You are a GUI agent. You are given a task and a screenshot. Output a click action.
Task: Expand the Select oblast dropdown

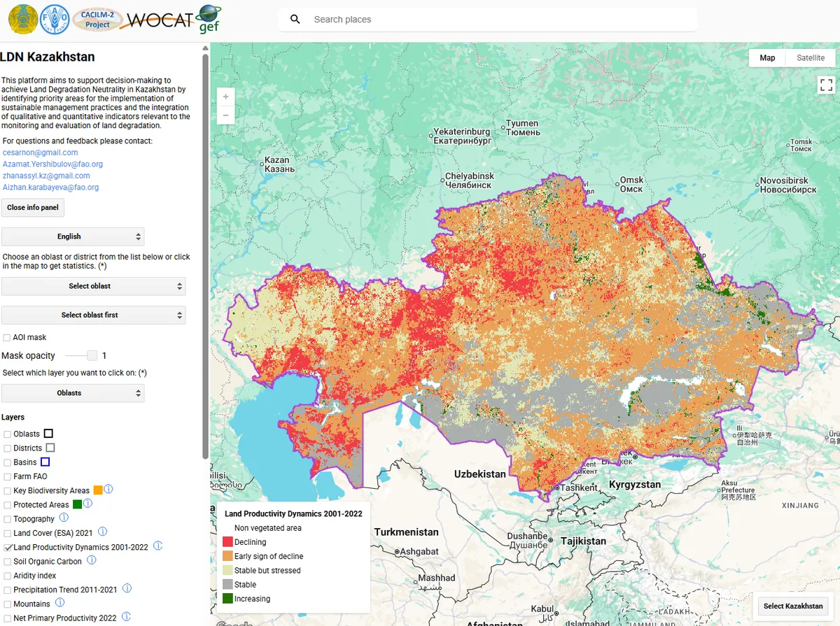pos(93,286)
